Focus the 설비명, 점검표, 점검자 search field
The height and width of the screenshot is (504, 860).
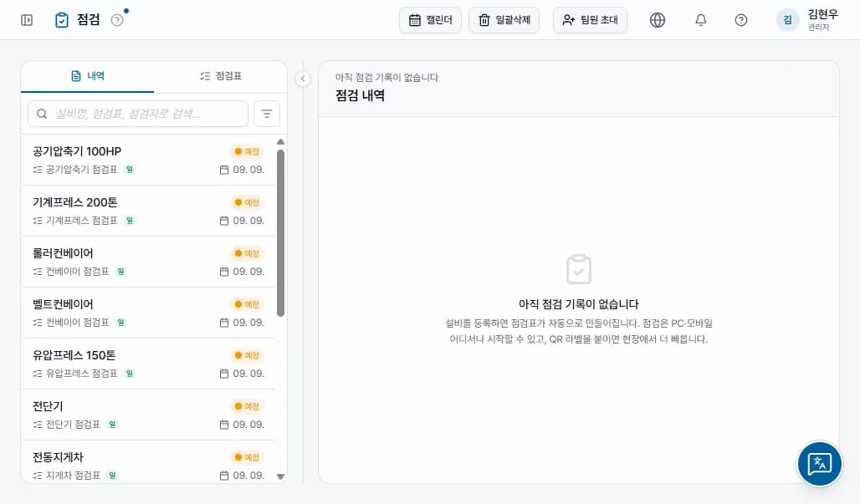138,114
